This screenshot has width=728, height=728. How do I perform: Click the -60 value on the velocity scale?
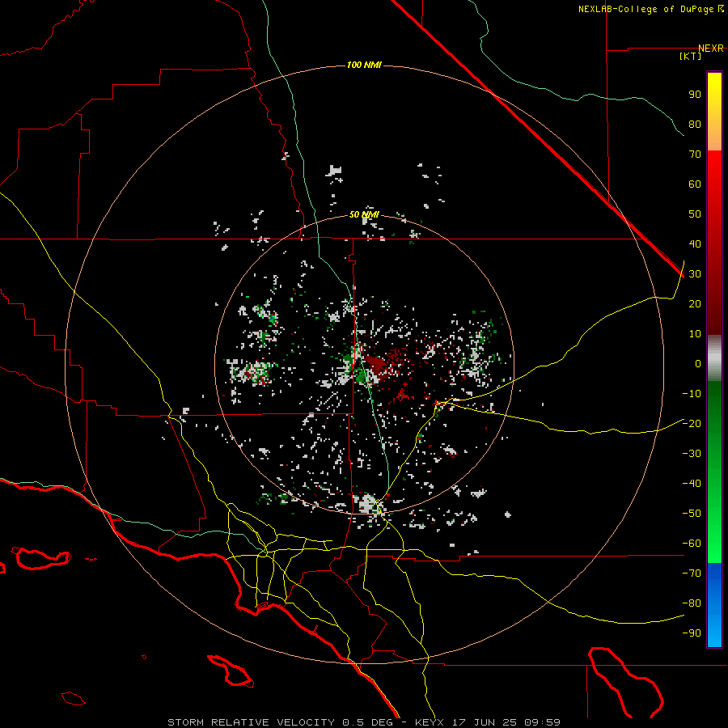coord(692,544)
